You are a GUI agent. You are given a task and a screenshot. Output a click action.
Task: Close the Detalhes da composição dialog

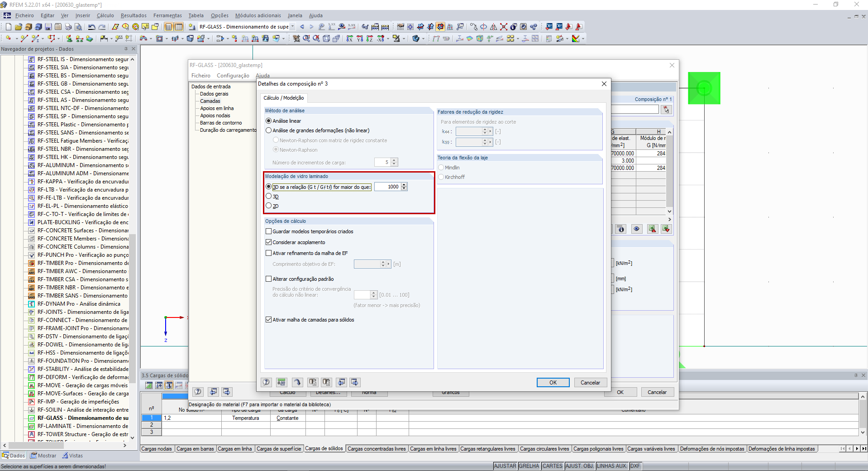point(604,84)
